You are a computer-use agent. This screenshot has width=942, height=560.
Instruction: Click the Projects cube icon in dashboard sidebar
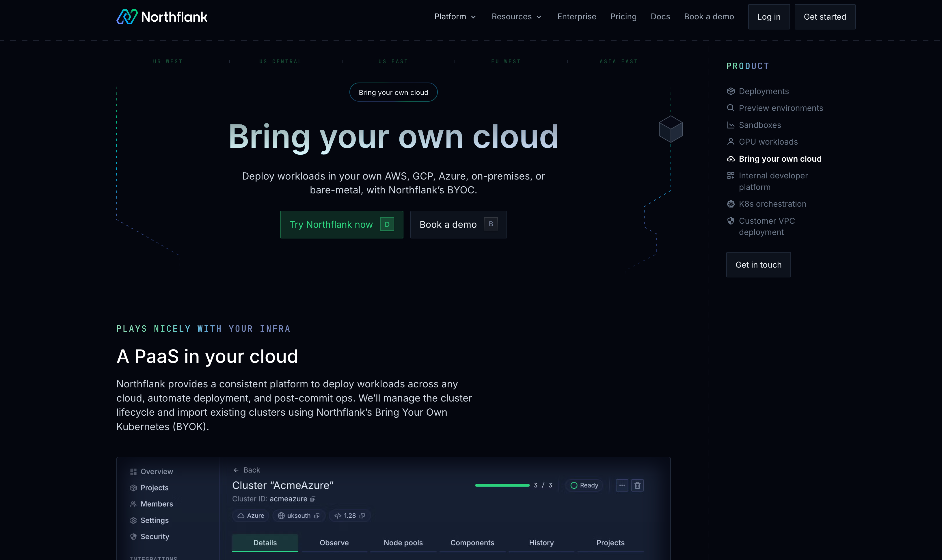click(x=133, y=488)
